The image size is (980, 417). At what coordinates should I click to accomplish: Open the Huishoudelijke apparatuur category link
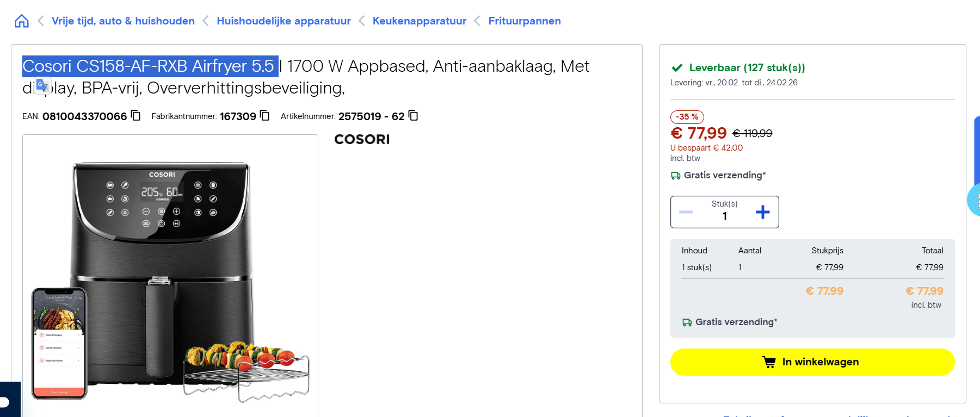(283, 21)
